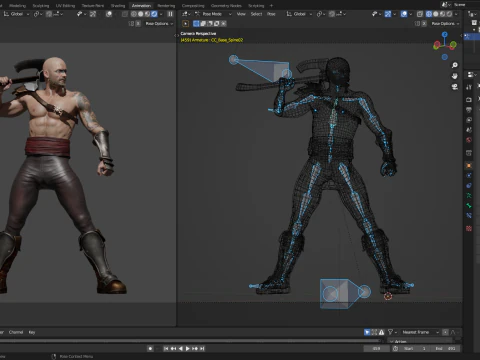Select wireframe shading in the right viewport
Image resolution: width=480 pixels, height=360 pixels.
pyautogui.click(x=429, y=14)
